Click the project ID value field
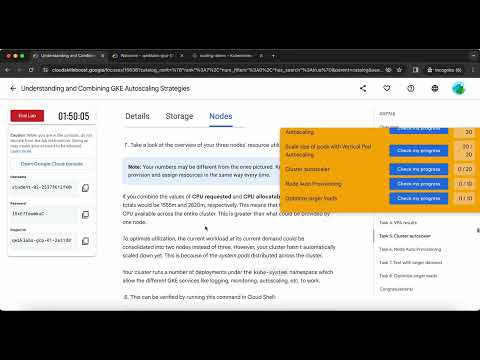This screenshot has height=360, width=480. point(44,240)
